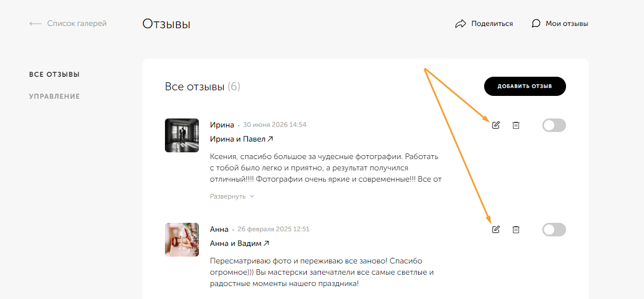Click Ирина's black-and-white photo thumbnail
Image resolution: width=644 pixels, height=299 pixels.
[181, 135]
